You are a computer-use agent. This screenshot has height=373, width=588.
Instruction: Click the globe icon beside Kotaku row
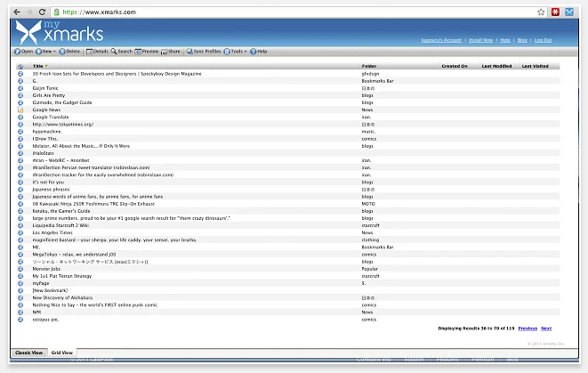coord(20,211)
